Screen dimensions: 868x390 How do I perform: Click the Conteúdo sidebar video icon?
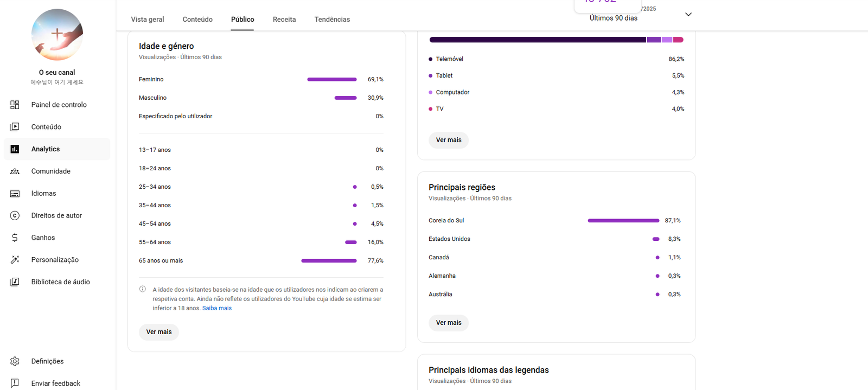[x=15, y=127]
